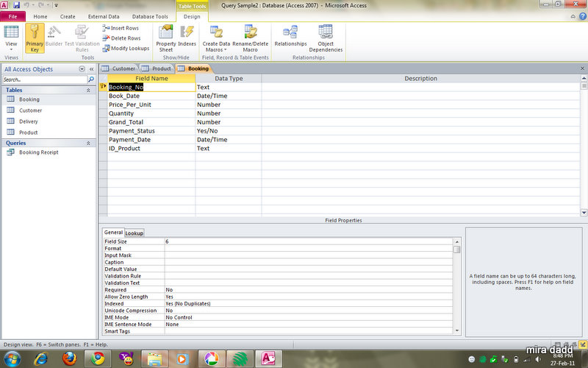Image resolution: width=588 pixels, height=368 pixels.
Task: Open Yahoo Messenger taskbar icon
Action: (x=126, y=359)
